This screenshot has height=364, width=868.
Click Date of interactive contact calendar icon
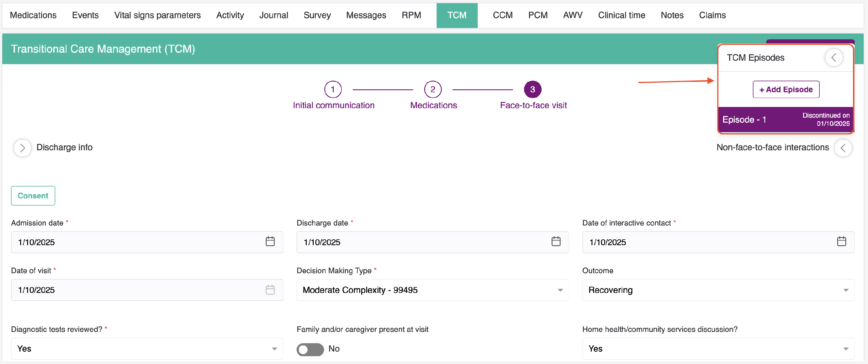click(841, 241)
